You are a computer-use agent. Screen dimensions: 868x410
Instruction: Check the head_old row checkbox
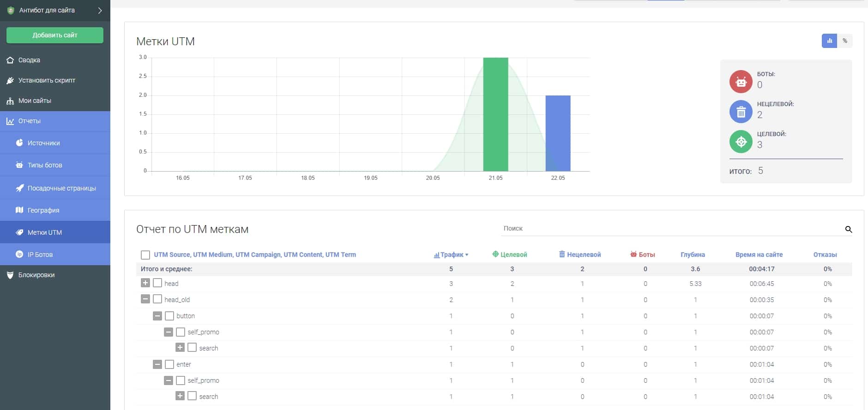(157, 299)
